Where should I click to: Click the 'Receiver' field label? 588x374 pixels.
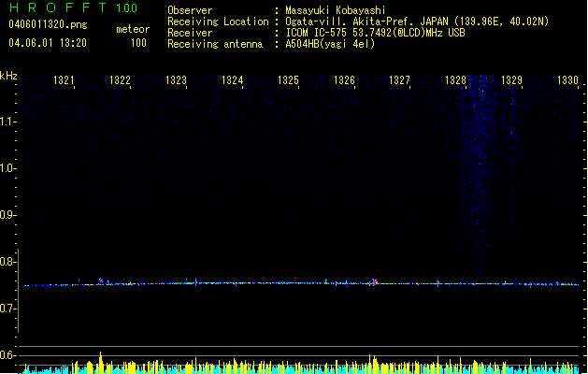click(x=190, y=33)
